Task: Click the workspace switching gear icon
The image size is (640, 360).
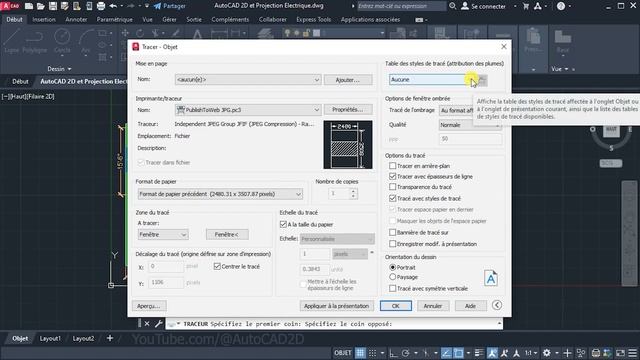Action: (x=547, y=353)
